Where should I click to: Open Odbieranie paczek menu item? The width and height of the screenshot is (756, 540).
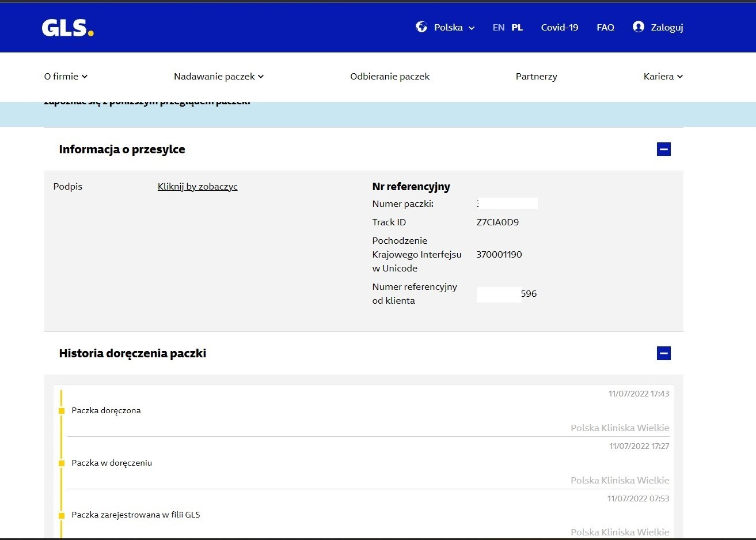(390, 76)
